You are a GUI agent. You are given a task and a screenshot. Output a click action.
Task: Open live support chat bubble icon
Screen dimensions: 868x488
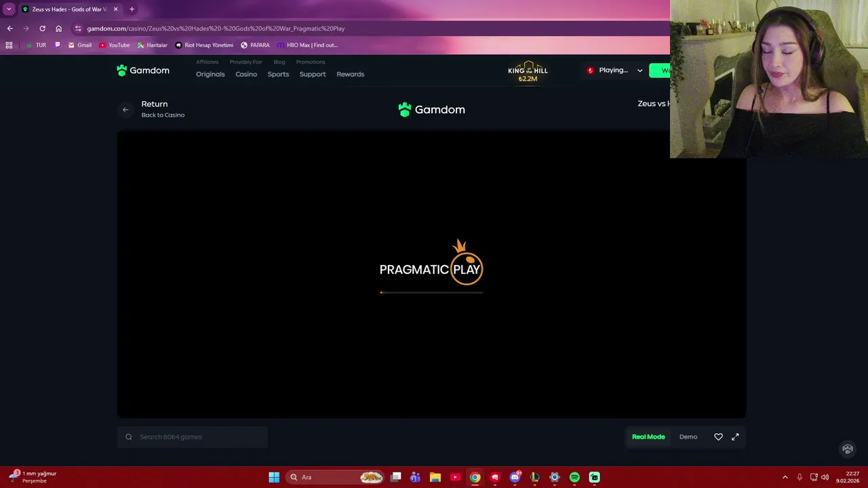[x=847, y=449]
